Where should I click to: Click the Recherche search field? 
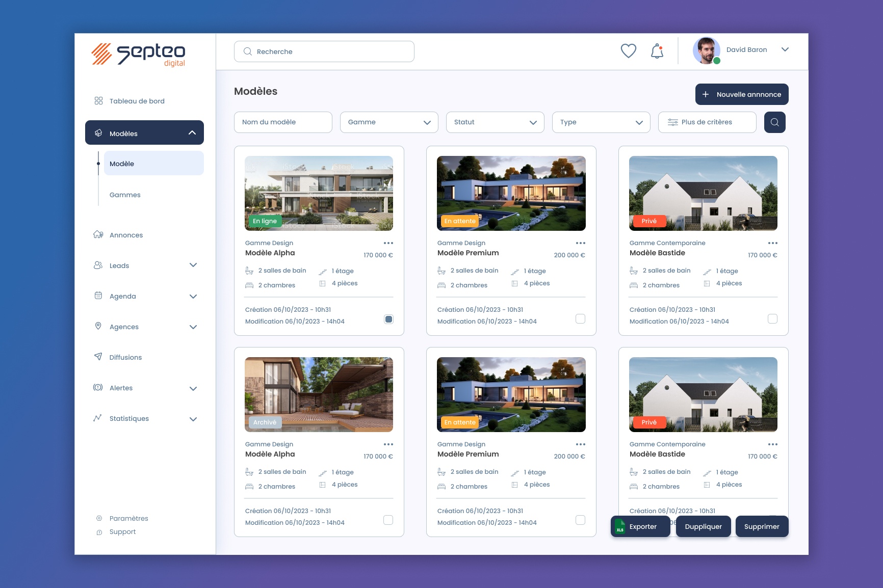coord(324,51)
